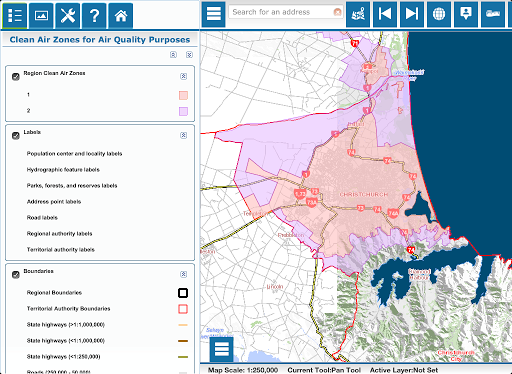Open the layer list panel icon

click(15, 16)
